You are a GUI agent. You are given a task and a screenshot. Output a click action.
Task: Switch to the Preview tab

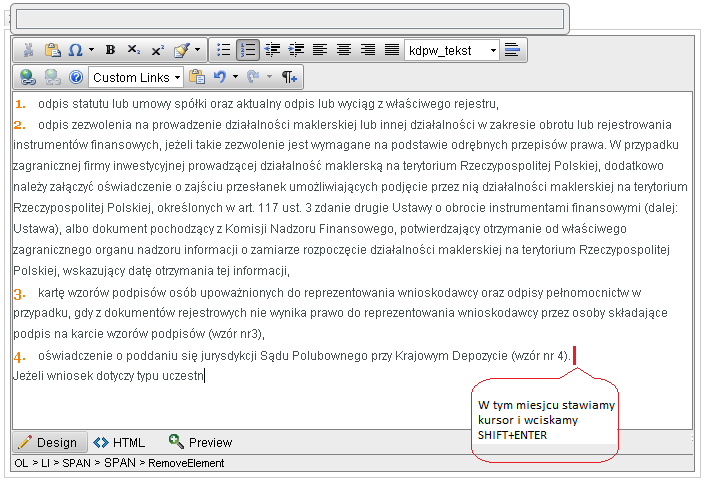pos(201,442)
